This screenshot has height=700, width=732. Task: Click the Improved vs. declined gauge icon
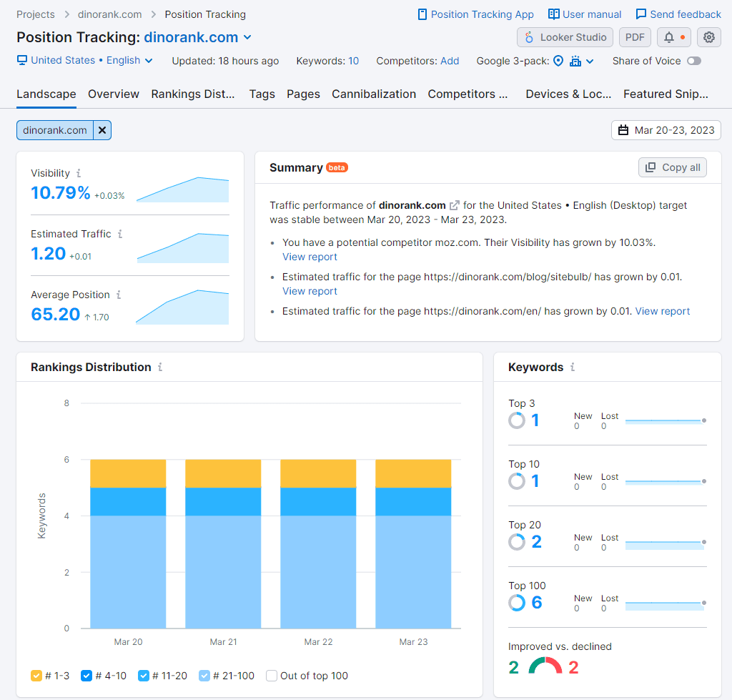pos(545,666)
